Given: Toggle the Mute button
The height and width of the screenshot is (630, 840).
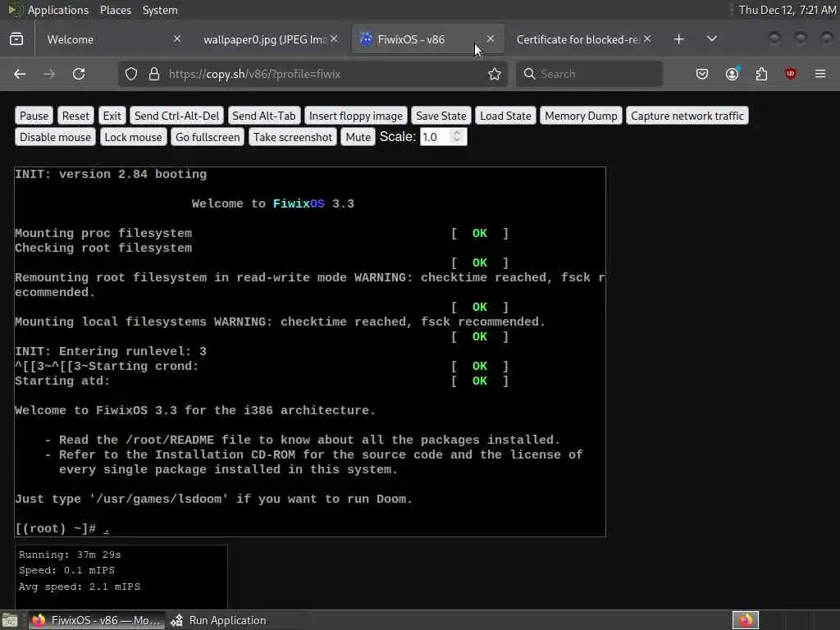Looking at the screenshot, I should 358,137.
